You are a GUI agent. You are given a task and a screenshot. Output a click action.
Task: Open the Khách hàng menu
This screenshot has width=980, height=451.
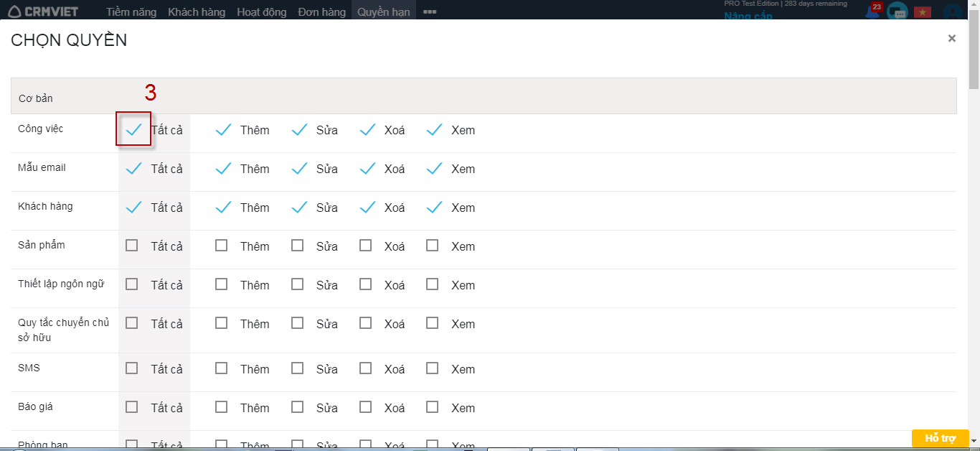tap(197, 12)
